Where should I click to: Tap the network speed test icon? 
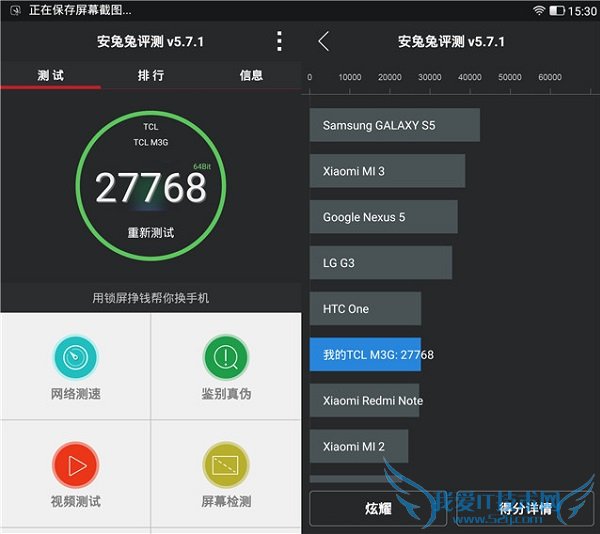(x=76, y=357)
